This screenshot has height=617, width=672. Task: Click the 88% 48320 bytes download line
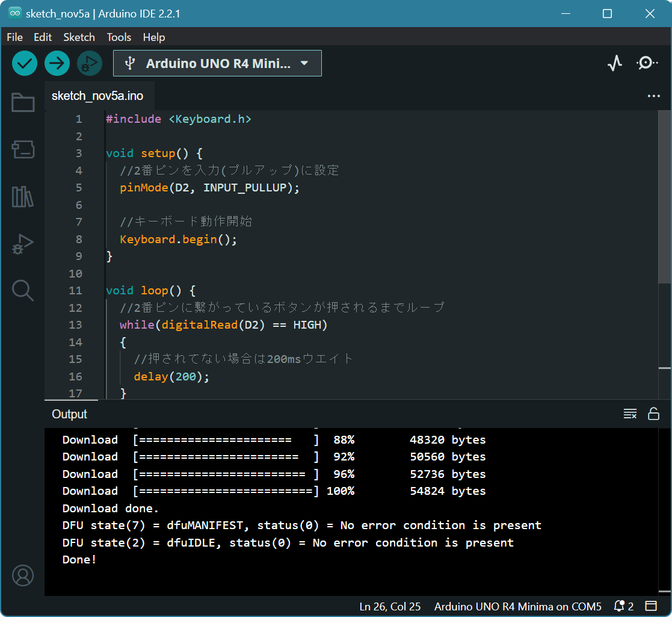(x=274, y=439)
